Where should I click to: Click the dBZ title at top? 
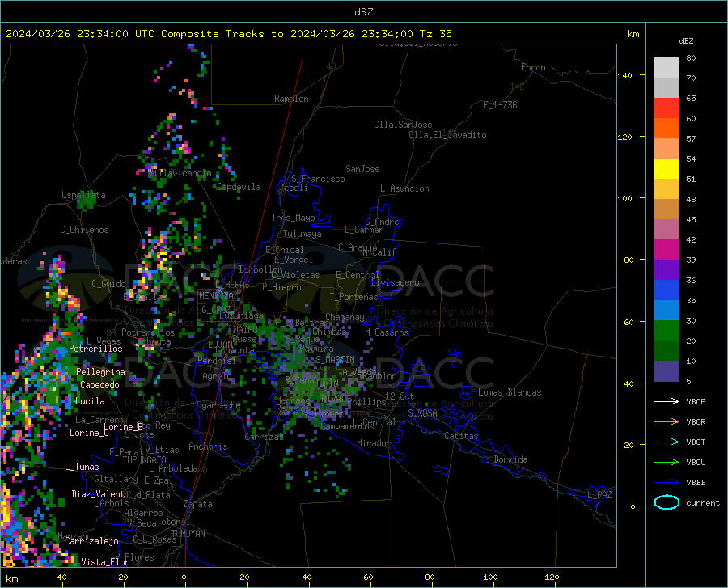click(363, 12)
